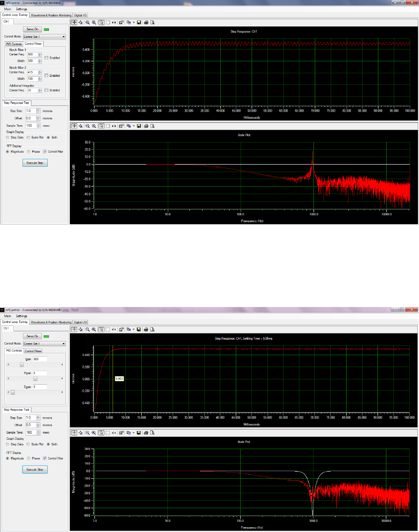Toggle Control Filter checkbox in Control Filters window
Image resolution: width=419 pixels, height=532 pixels.
[x=45, y=151]
